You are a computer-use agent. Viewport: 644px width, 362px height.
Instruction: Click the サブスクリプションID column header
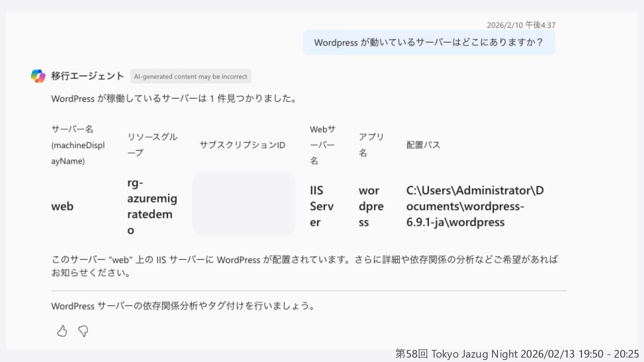click(242, 145)
